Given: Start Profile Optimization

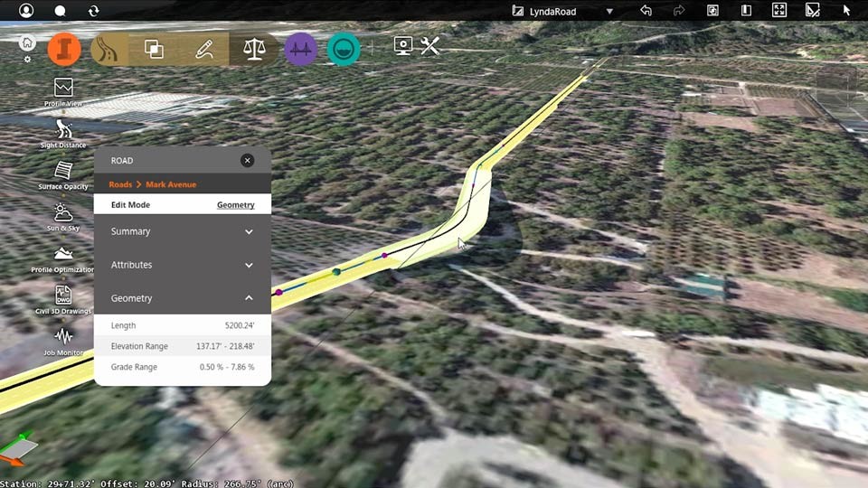Looking at the screenshot, I should point(63,259).
